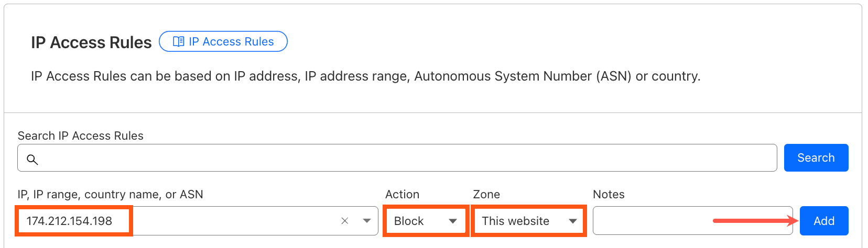Viewport: 868px width, 248px height.
Task: Clear the IP value with X icon
Action: [344, 221]
